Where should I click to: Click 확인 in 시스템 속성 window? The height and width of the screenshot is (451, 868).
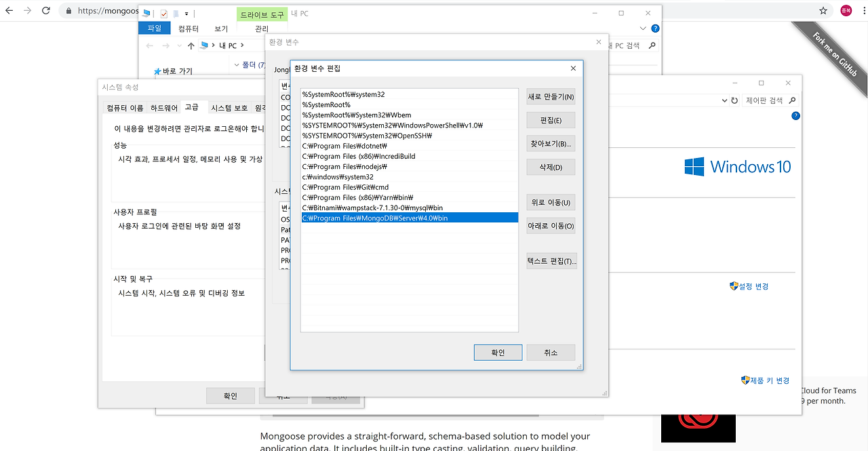point(231,396)
